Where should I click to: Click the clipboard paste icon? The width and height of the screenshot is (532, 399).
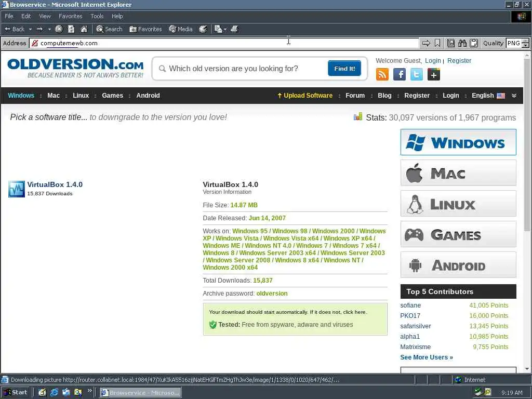point(474,43)
